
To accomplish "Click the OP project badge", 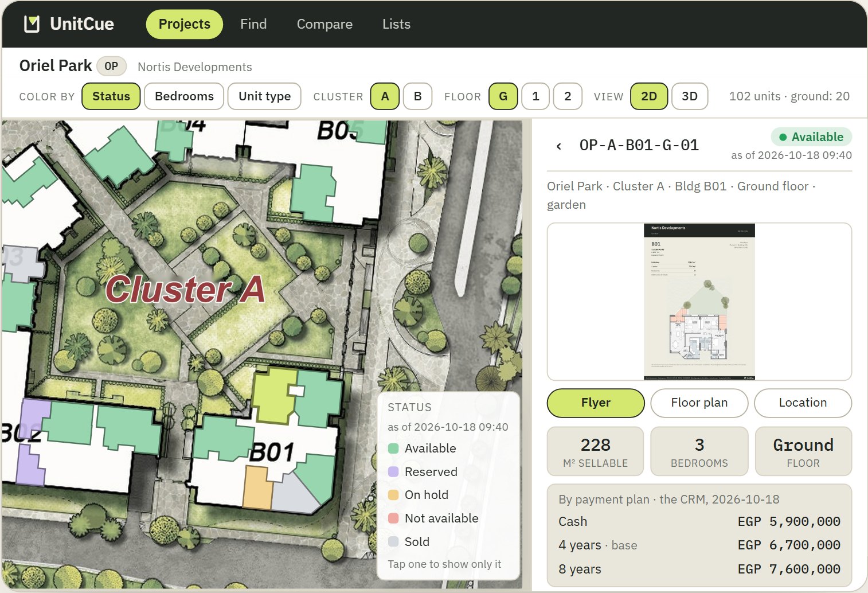I will [111, 66].
